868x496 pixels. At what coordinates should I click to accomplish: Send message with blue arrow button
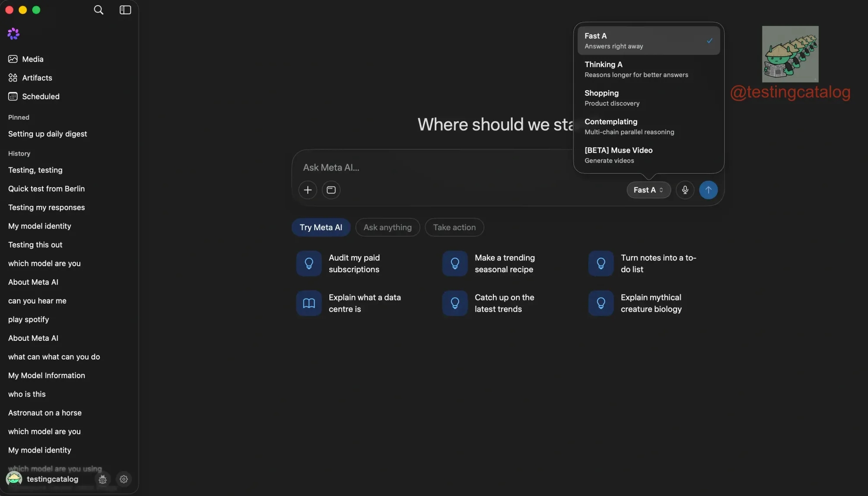click(x=708, y=190)
